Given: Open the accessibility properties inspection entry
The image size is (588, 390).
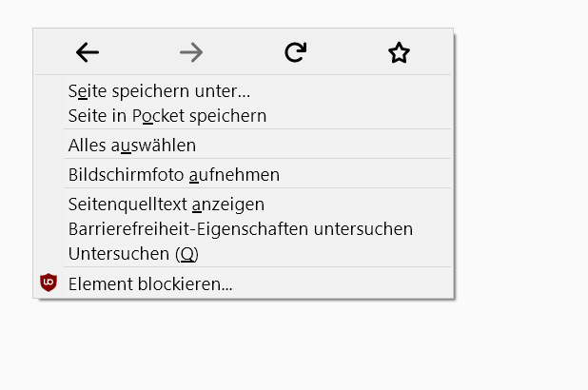Looking at the screenshot, I should (240, 229).
